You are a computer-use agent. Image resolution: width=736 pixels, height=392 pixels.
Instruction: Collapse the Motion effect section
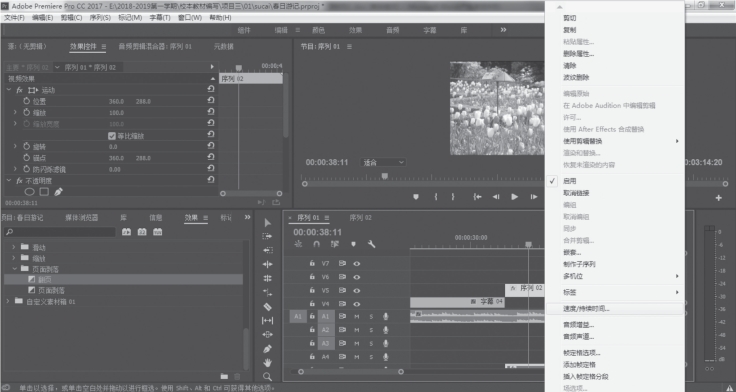9,90
